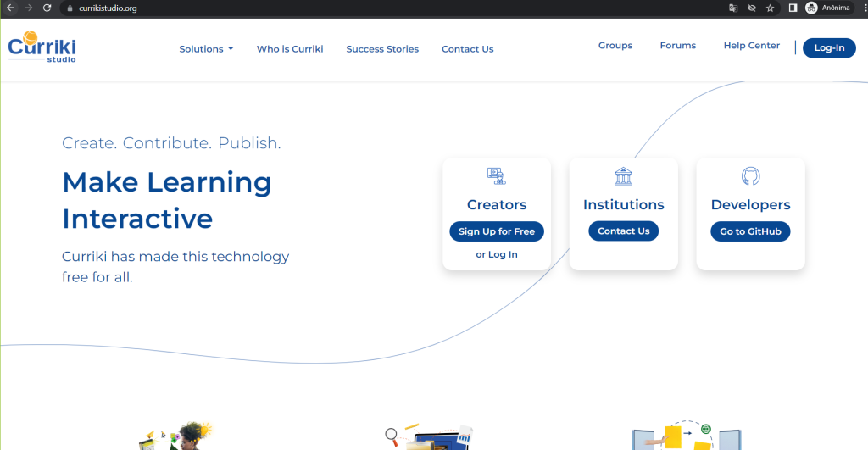Click the Curriki Studio logo
This screenshot has width=868, height=450.
point(42,47)
